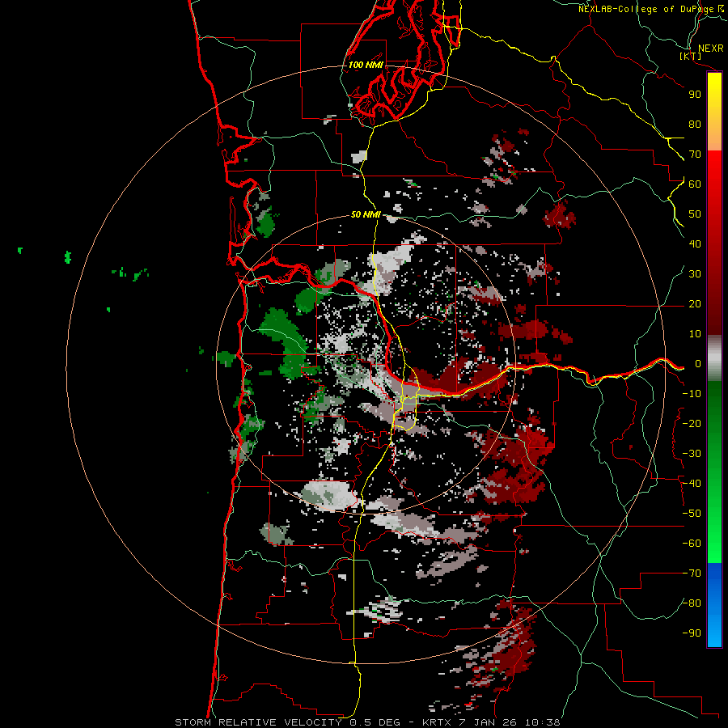The width and height of the screenshot is (728, 728).
Task: Click the "KRTX" radar site identifier
Action: 436,722
